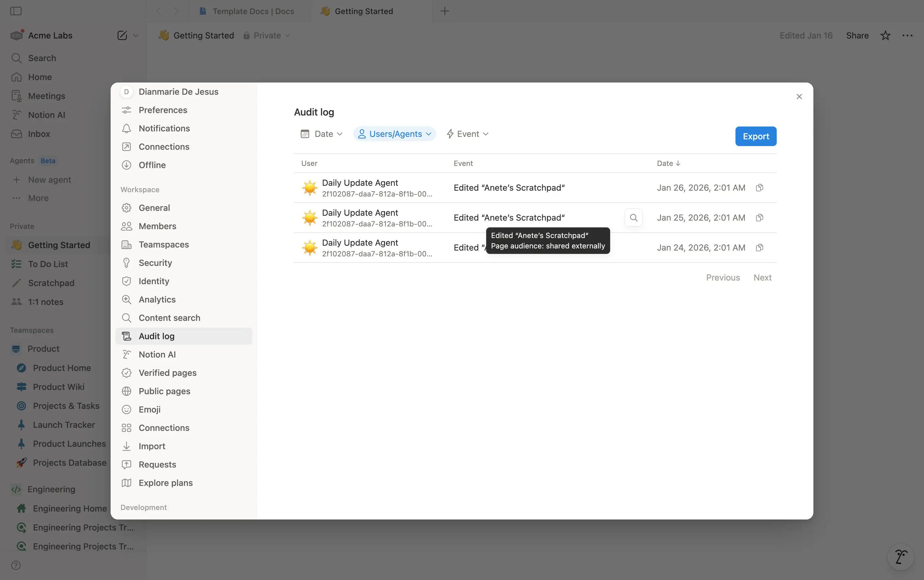This screenshot has height=580, width=924.
Task: Open the help menu at bottom left
Action: click(15, 565)
